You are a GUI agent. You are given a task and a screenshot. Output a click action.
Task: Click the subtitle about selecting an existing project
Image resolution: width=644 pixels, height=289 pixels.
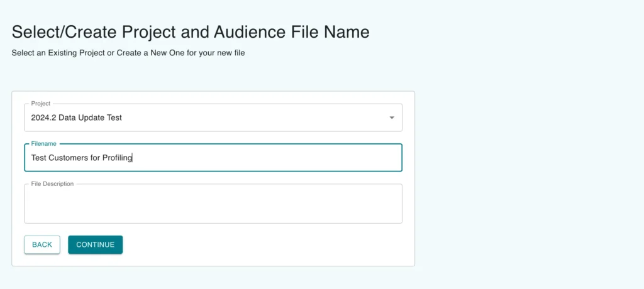pos(128,53)
